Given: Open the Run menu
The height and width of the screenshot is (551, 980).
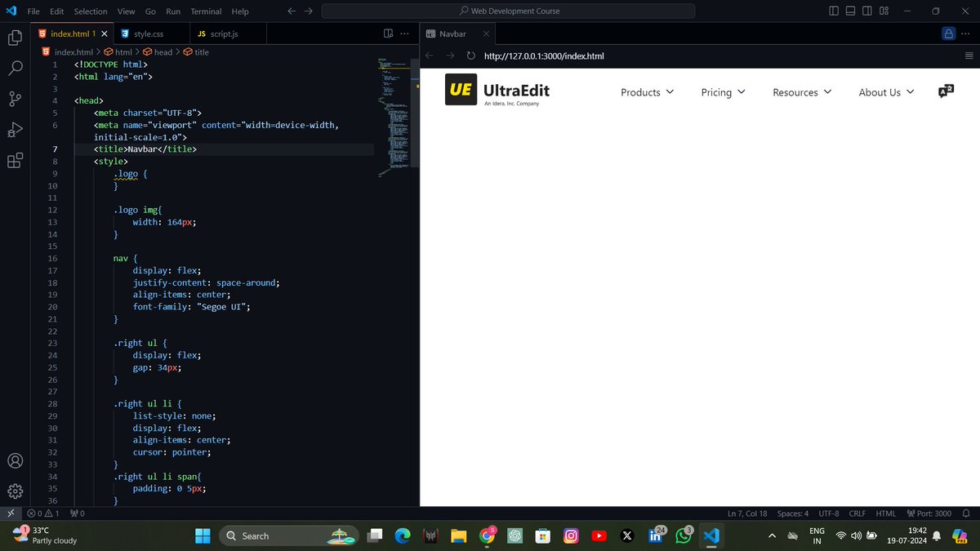Looking at the screenshot, I should coord(173,11).
